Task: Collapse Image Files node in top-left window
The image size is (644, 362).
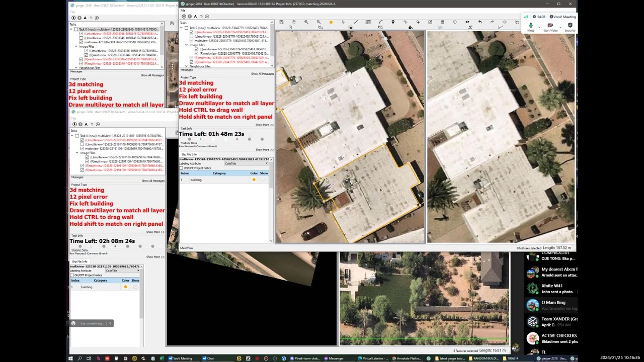Action: coord(76,46)
